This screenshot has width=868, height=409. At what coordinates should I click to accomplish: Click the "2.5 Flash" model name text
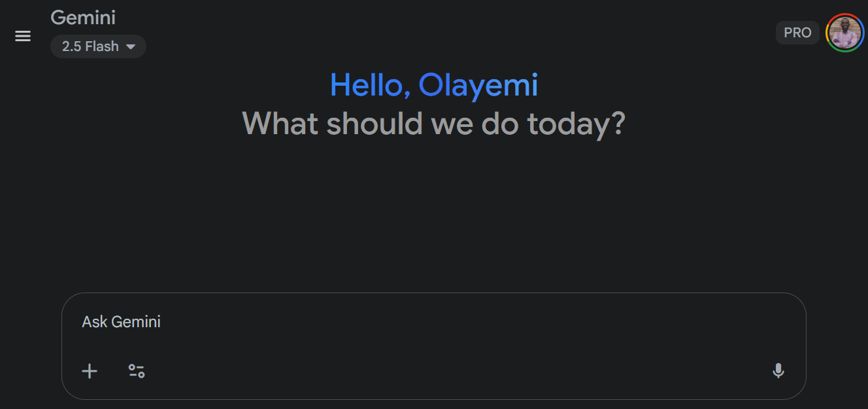90,46
